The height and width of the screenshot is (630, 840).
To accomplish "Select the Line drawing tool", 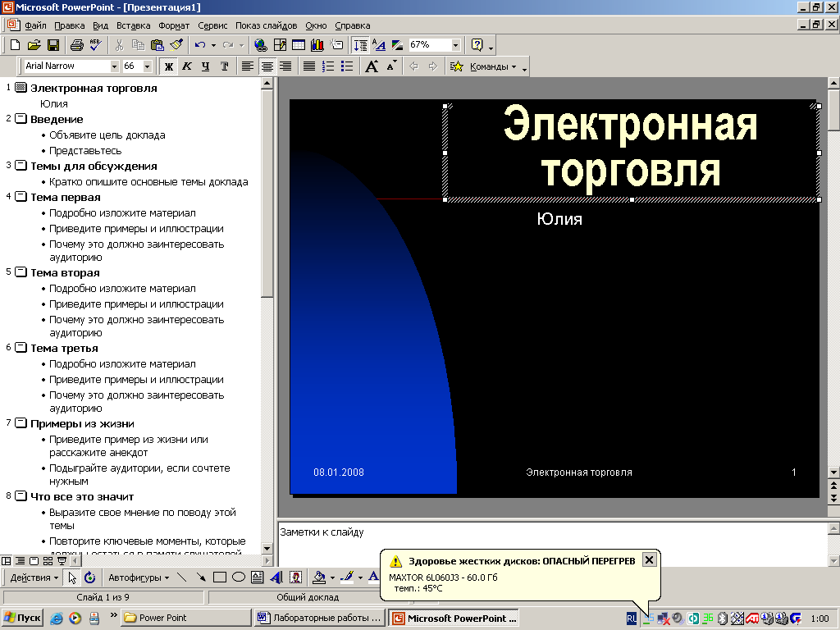I will click(x=182, y=577).
